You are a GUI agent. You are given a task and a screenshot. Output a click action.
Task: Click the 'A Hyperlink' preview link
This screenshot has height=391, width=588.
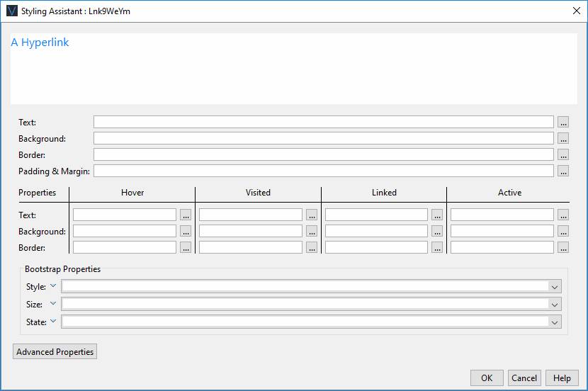point(40,42)
